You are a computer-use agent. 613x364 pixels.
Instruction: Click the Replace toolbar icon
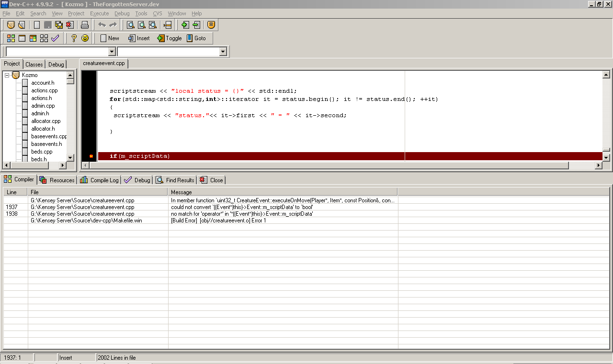[142, 25]
